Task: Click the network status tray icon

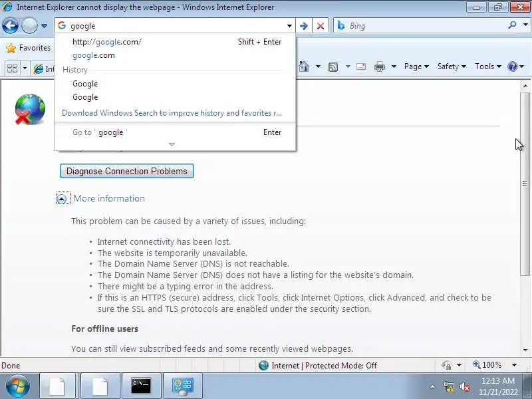Action: coord(448,386)
